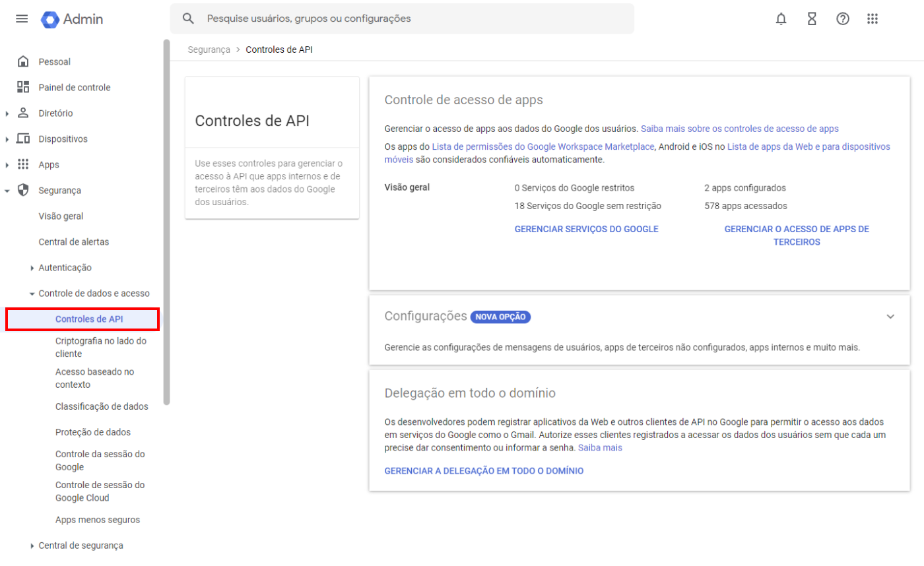Open the hamburger main menu
This screenshot has height=566, width=924.
pyautogui.click(x=22, y=18)
